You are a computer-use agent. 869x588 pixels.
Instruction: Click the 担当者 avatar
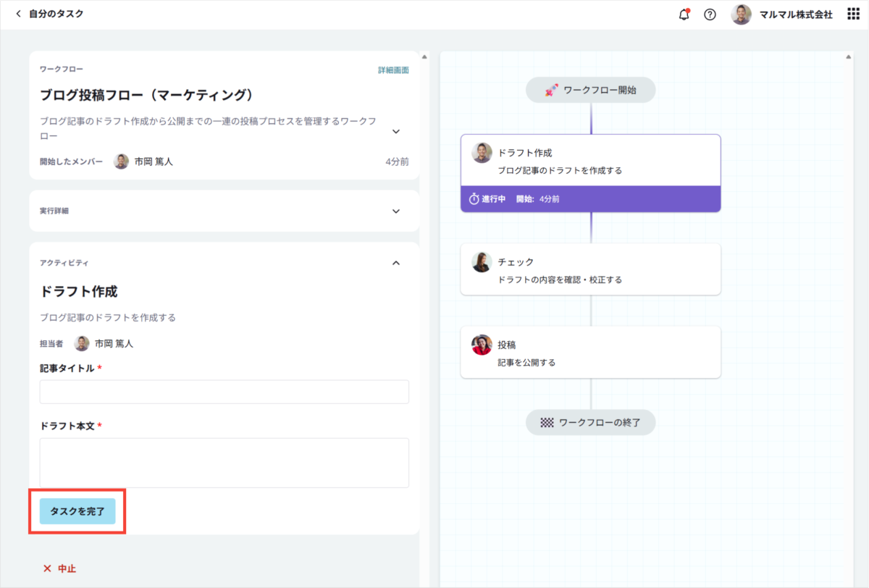tap(82, 343)
